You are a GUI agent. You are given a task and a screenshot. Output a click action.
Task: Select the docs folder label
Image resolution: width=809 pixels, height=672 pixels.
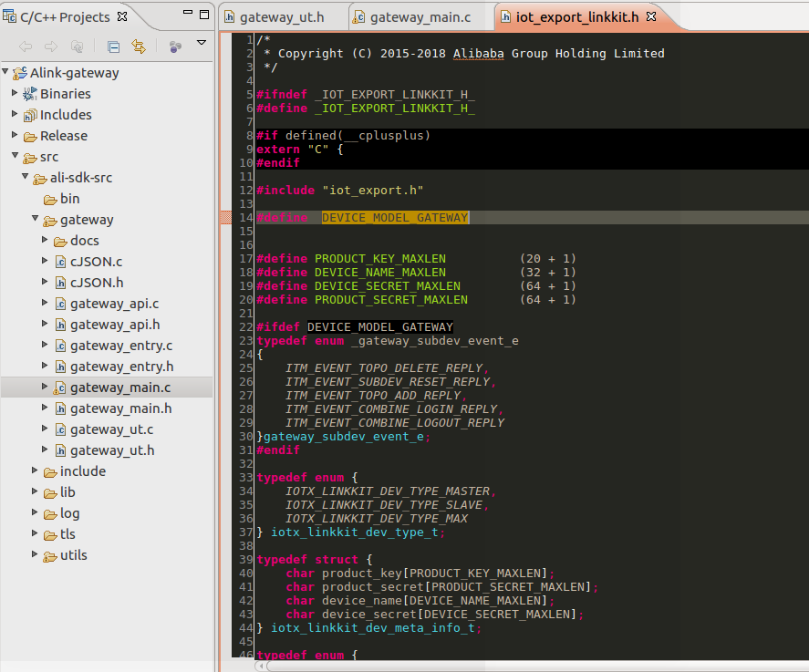[x=84, y=241]
